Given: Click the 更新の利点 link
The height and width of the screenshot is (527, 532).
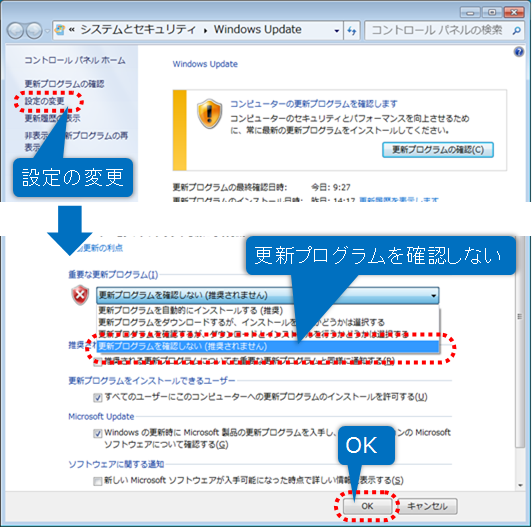Looking at the screenshot, I should tap(99, 248).
